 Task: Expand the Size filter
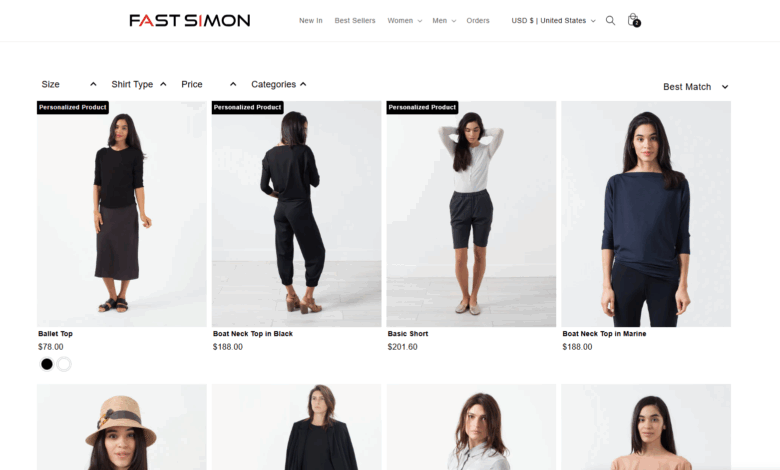coord(69,85)
